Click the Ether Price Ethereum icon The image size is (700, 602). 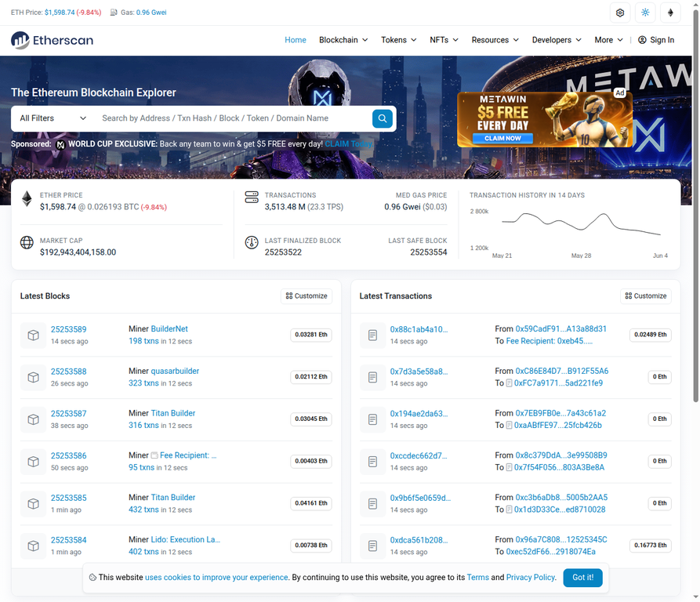pyautogui.click(x=27, y=199)
